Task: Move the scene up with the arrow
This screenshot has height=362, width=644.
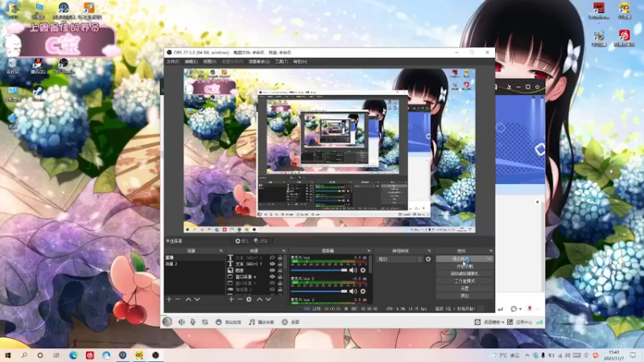Action: coord(188,299)
